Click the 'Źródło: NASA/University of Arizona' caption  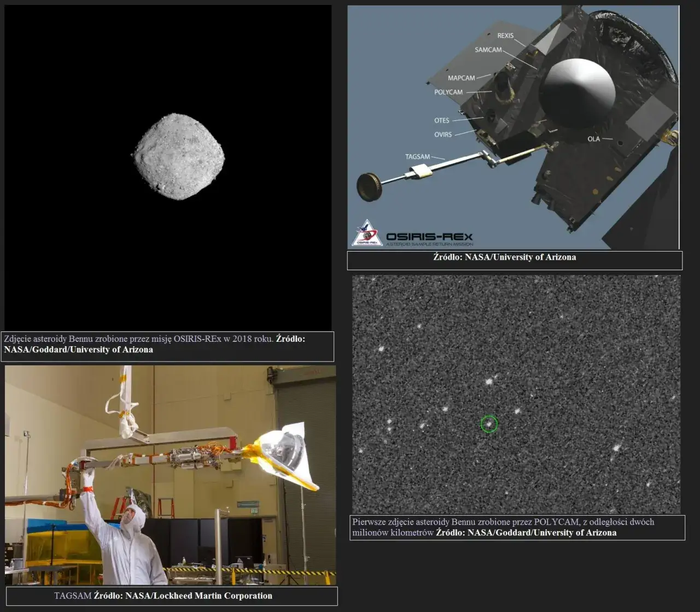[504, 257]
